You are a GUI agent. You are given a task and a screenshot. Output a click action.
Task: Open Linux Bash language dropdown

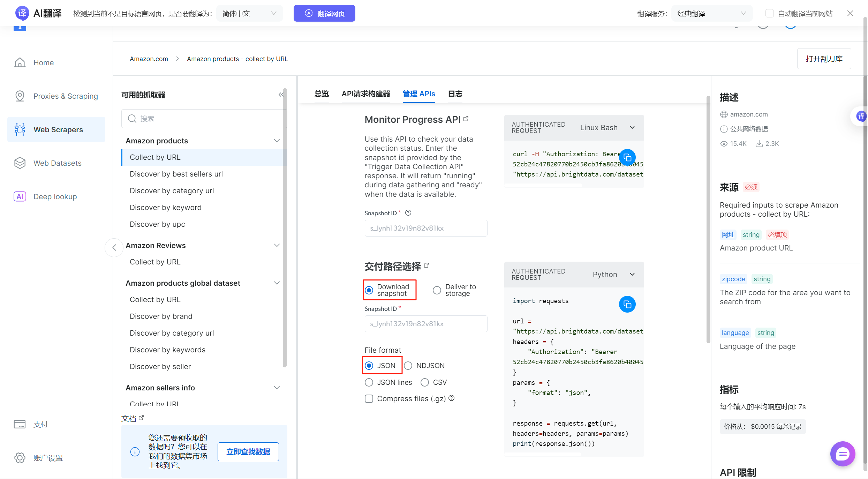point(607,127)
